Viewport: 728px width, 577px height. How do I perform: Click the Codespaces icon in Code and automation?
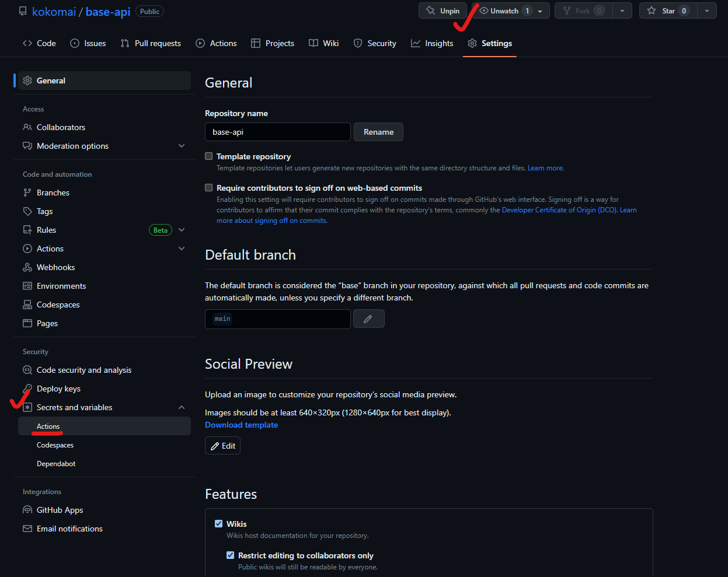coord(27,305)
